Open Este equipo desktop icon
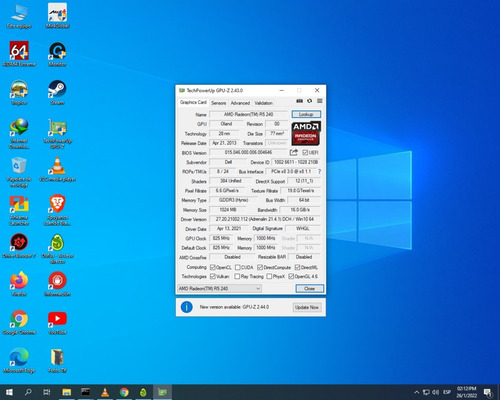The height and width of the screenshot is (400, 500). 19,16
